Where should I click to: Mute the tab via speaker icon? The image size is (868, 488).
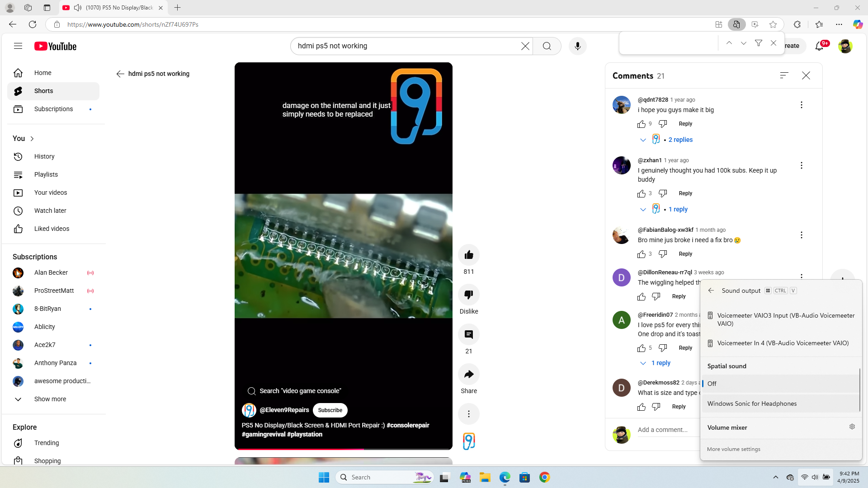pos(78,8)
